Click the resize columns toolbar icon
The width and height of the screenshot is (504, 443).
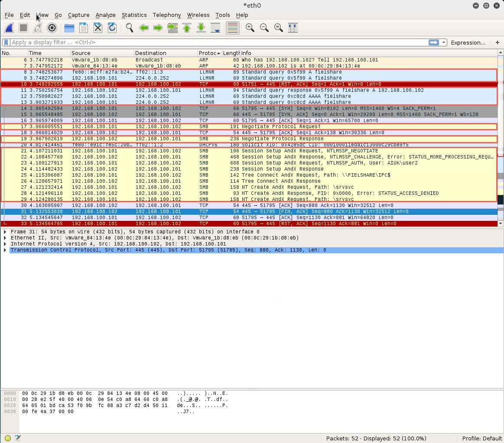293,28
